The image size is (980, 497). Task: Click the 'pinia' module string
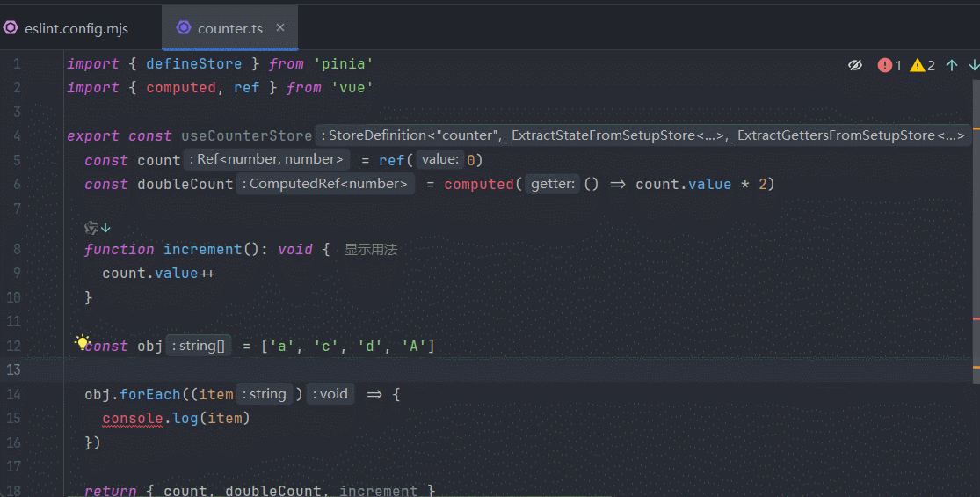(x=343, y=63)
